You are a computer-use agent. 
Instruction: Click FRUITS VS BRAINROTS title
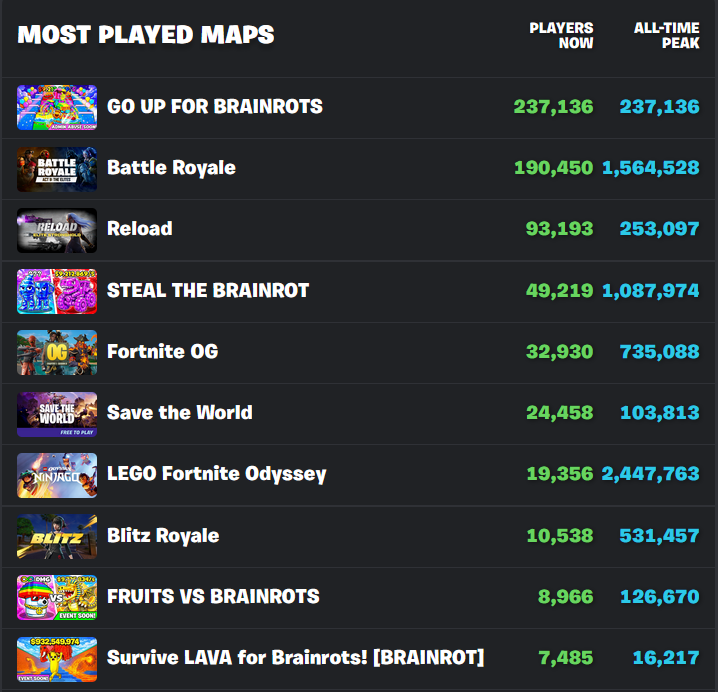point(213,596)
